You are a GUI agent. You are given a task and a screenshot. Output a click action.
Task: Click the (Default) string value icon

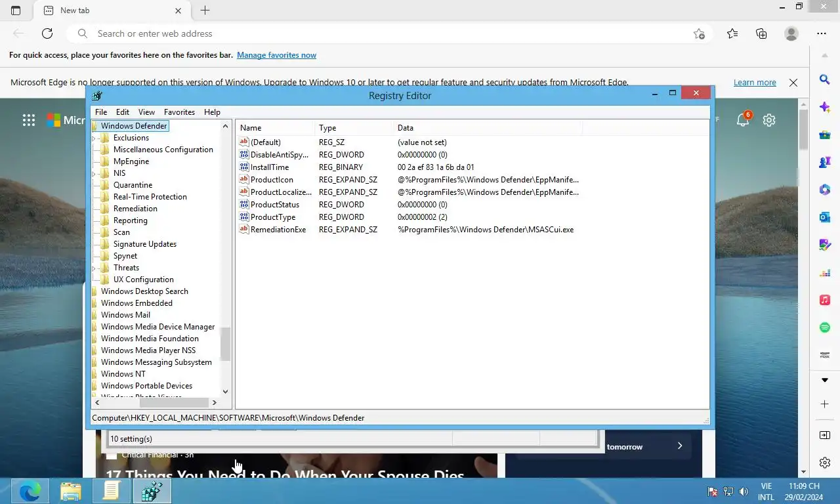[244, 142]
